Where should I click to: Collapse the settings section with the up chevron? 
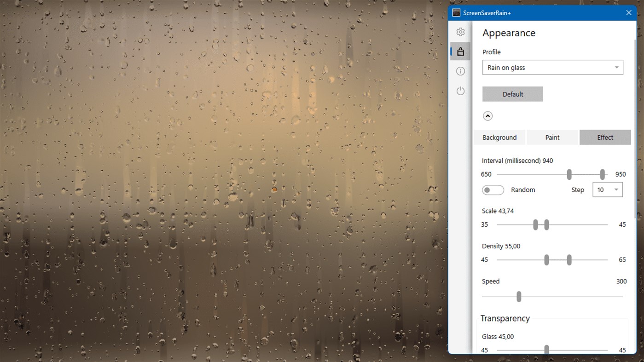point(487,115)
